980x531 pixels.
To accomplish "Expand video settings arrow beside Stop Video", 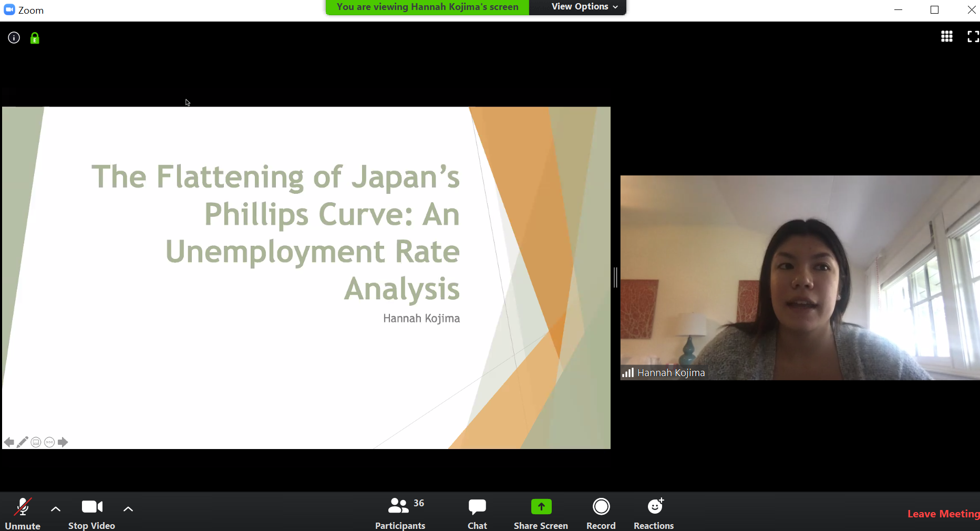I will point(128,508).
